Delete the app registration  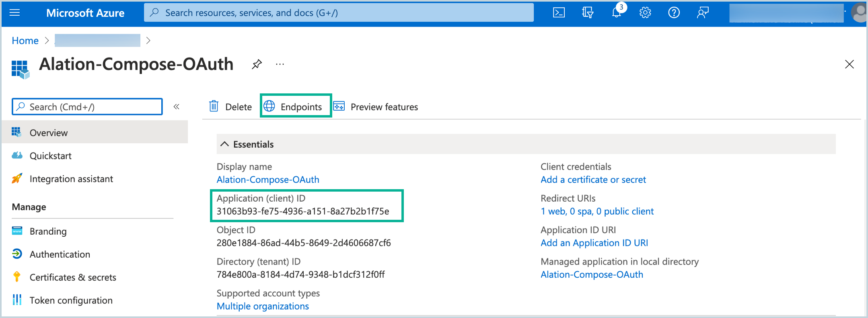tap(230, 107)
